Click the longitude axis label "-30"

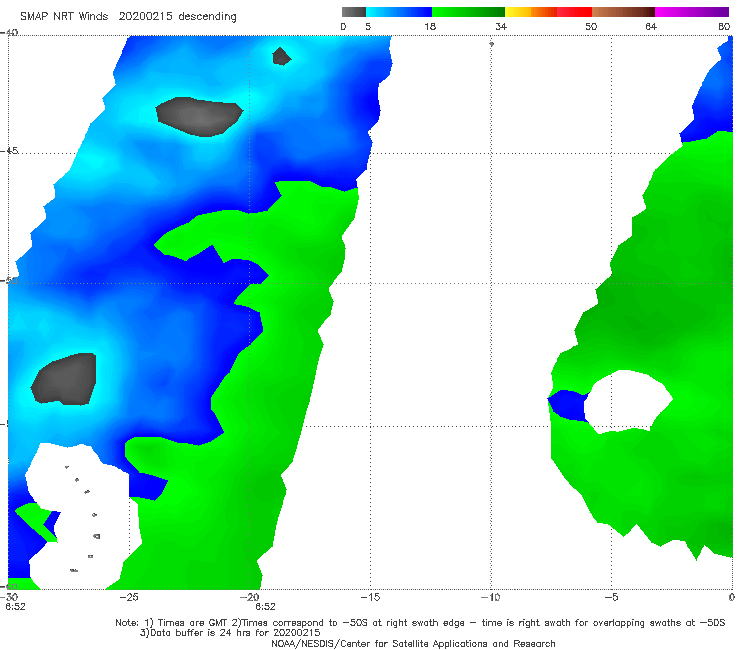click(x=9, y=597)
